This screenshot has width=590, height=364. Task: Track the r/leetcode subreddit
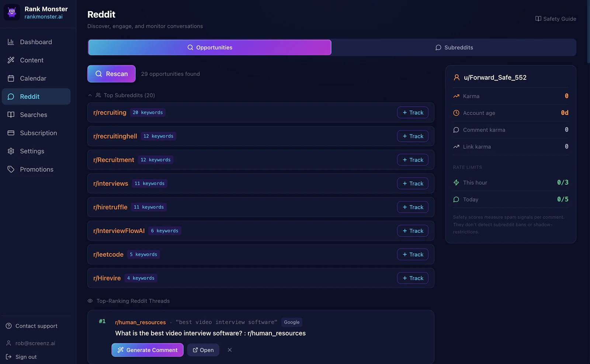click(413, 254)
